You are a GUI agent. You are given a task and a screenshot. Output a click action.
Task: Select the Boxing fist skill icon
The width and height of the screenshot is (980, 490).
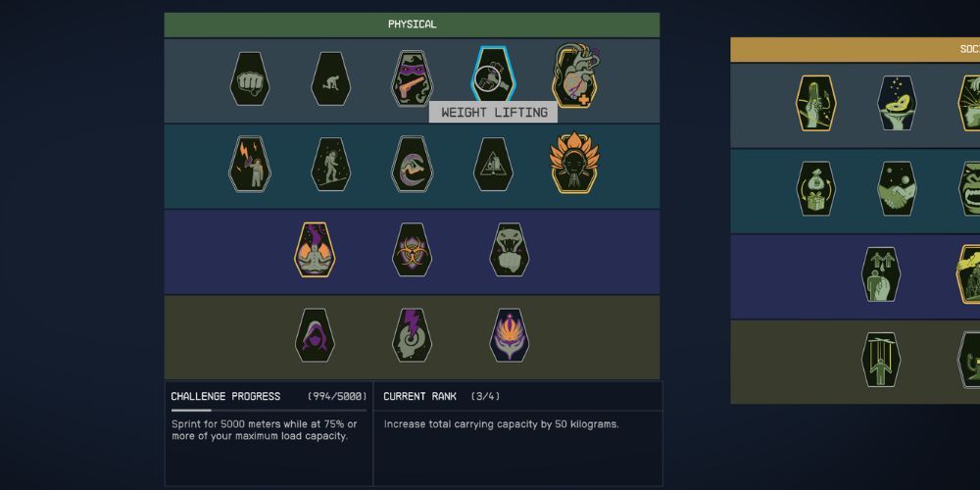(x=250, y=78)
